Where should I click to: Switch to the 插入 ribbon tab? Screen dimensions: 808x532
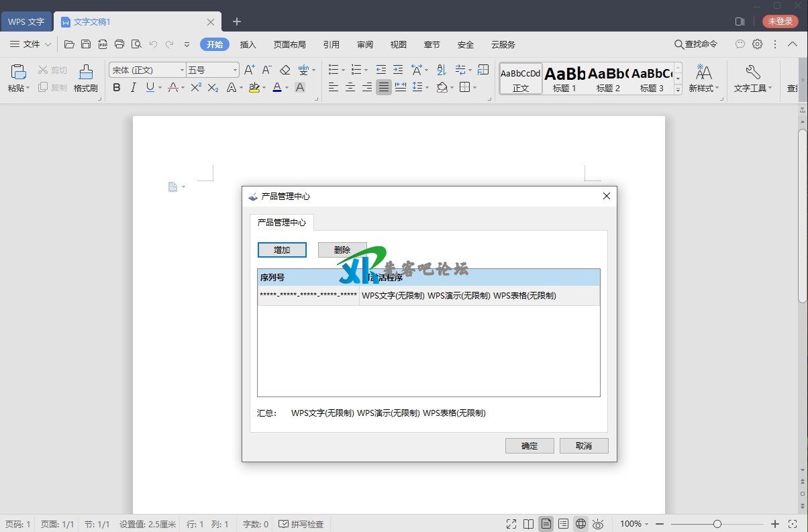click(x=248, y=44)
